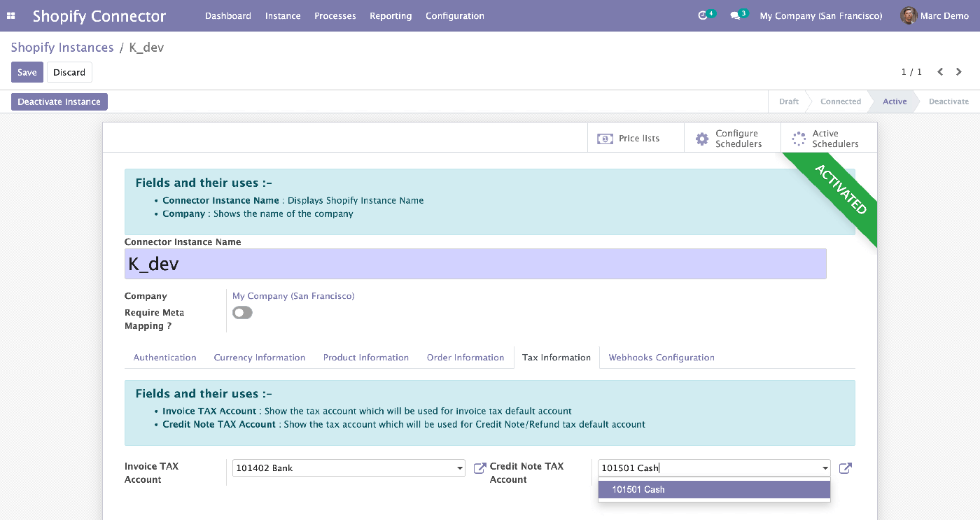Image resolution: width=980 pixels, height=520 pixels.
Task: Click the Deactivate Instance button
Action: pyautogui.click(x=59, y=101)
